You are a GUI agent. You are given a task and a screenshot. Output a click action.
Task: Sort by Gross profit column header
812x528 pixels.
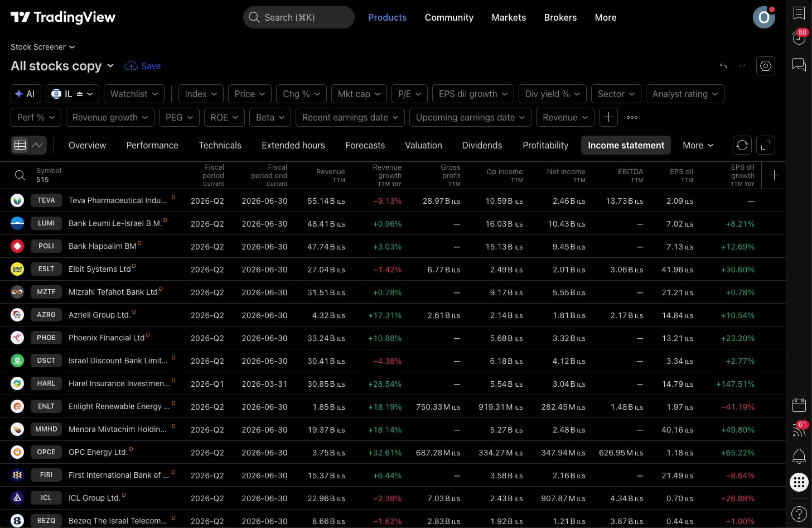pyautogui.click(x=450, y=175)
